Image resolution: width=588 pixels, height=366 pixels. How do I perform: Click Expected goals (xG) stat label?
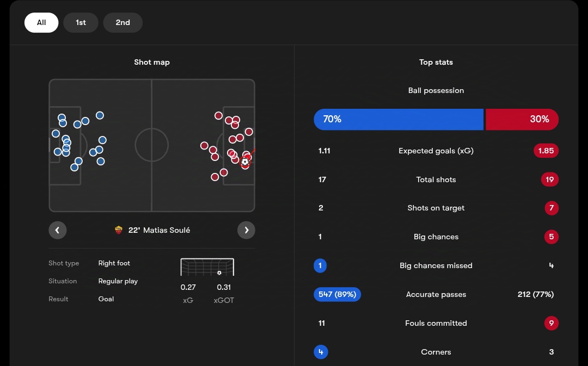click(436, 151)
